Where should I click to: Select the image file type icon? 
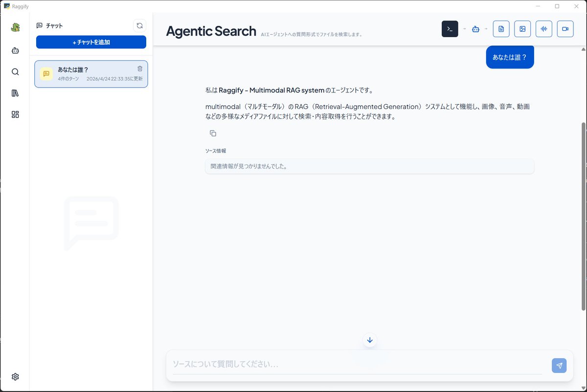point(522,29)
